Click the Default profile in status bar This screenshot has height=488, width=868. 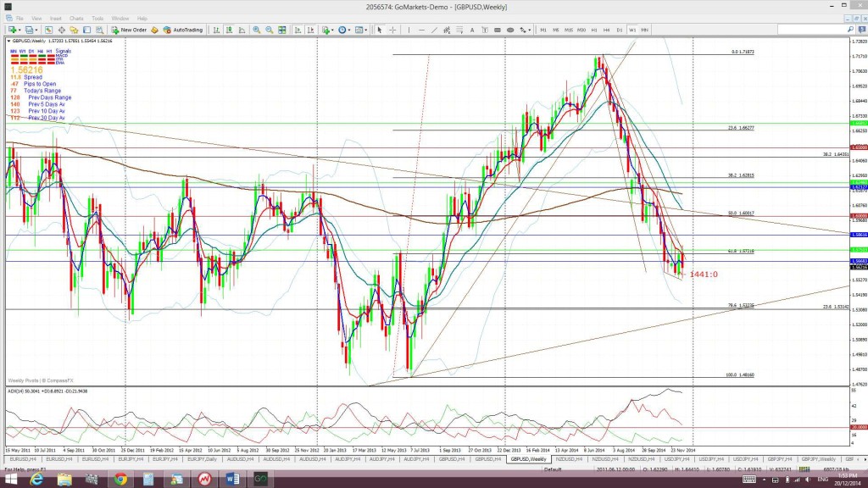553,469
